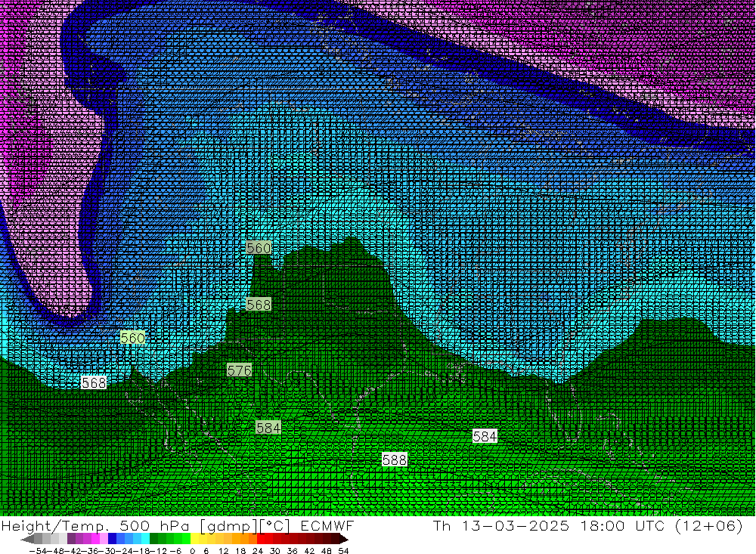Click the '[°C]' unit text

pos(274,525)
